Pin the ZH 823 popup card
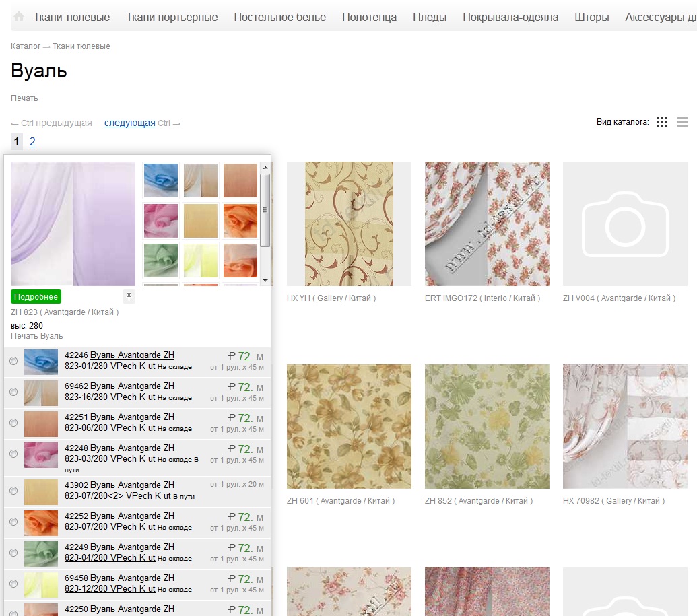 129,296
